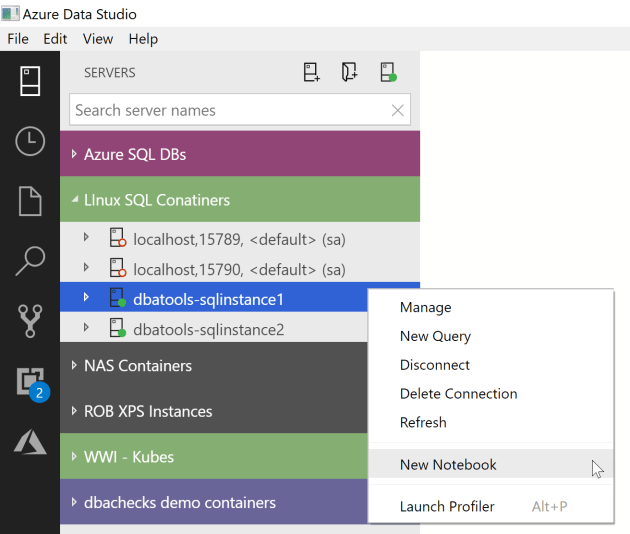Screen dimensions: 630x534
Task: Open the Explorer file icon
Action: click(30, 201)
